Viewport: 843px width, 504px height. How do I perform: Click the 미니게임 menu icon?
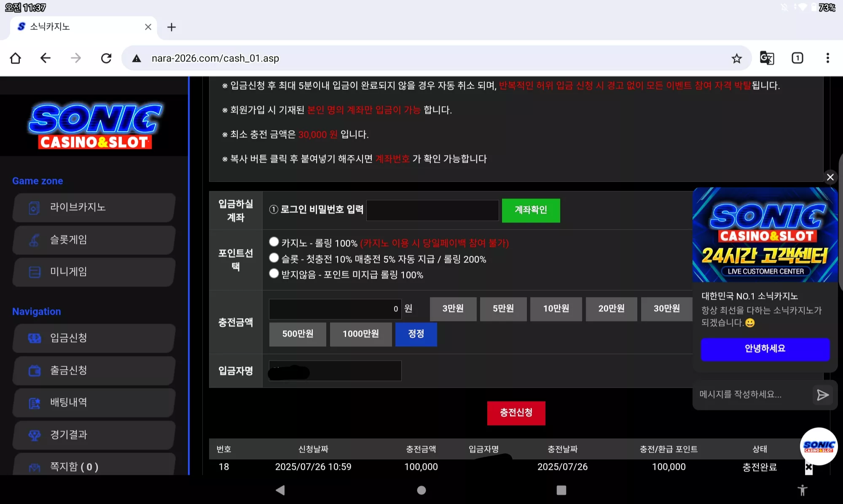click(x=34, y=272)
